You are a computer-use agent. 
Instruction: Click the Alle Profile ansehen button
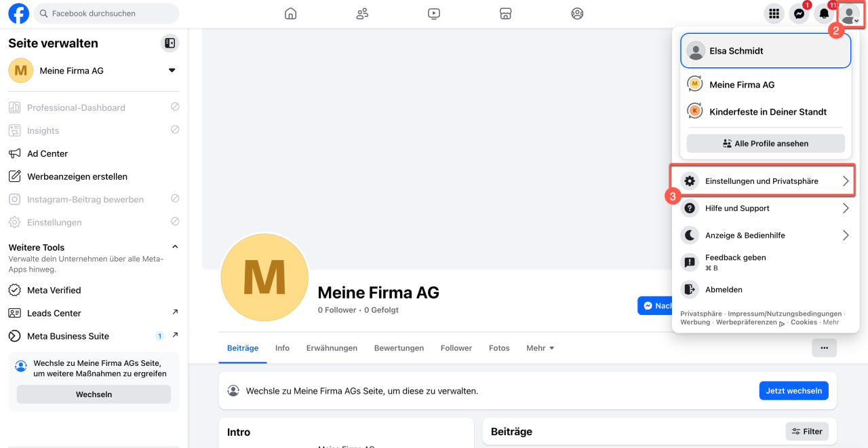(766, 144)
